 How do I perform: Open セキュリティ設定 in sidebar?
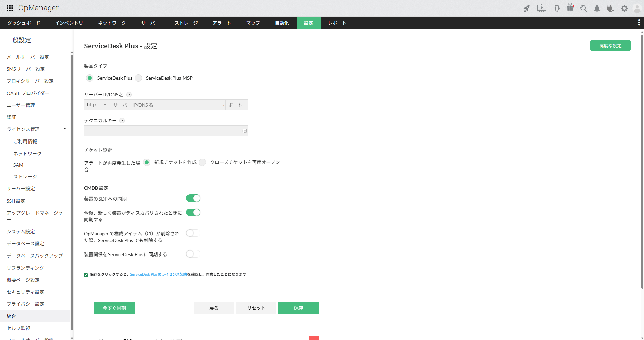tap(25, 292)
